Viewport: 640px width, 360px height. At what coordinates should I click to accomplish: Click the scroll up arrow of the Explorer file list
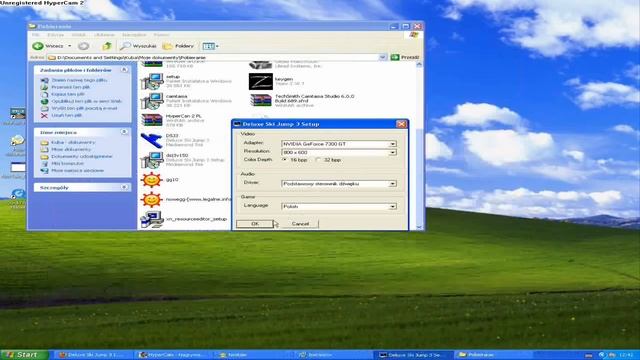point(419,65)
